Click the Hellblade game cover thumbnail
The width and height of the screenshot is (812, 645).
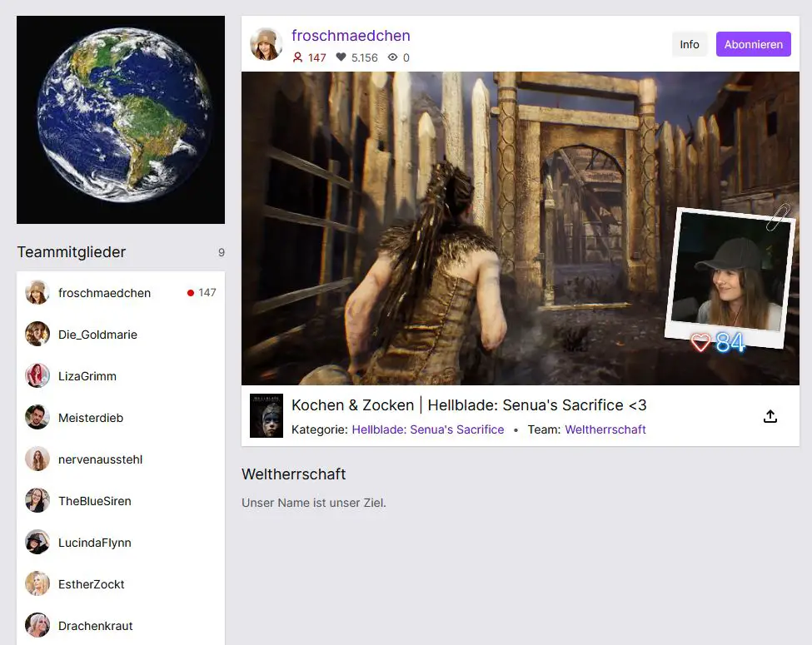(267, 415)
